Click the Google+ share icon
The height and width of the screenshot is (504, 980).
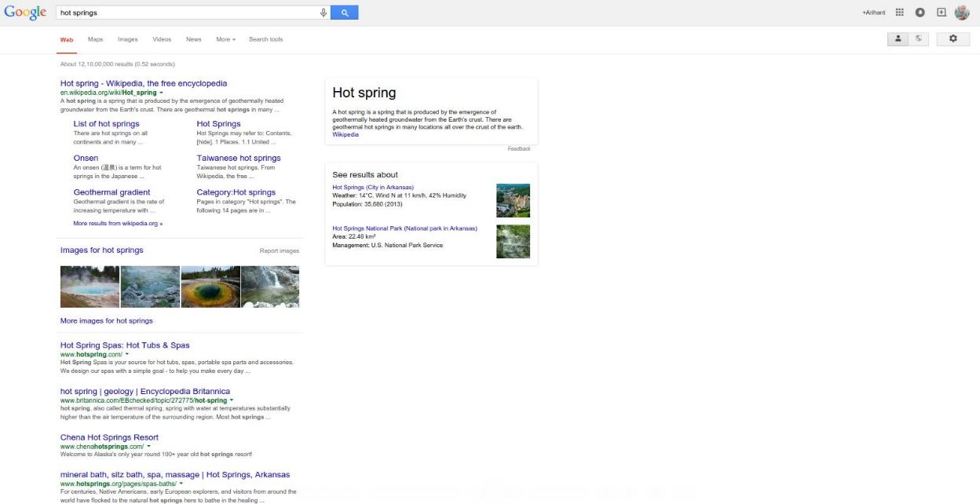click(940, 11)
